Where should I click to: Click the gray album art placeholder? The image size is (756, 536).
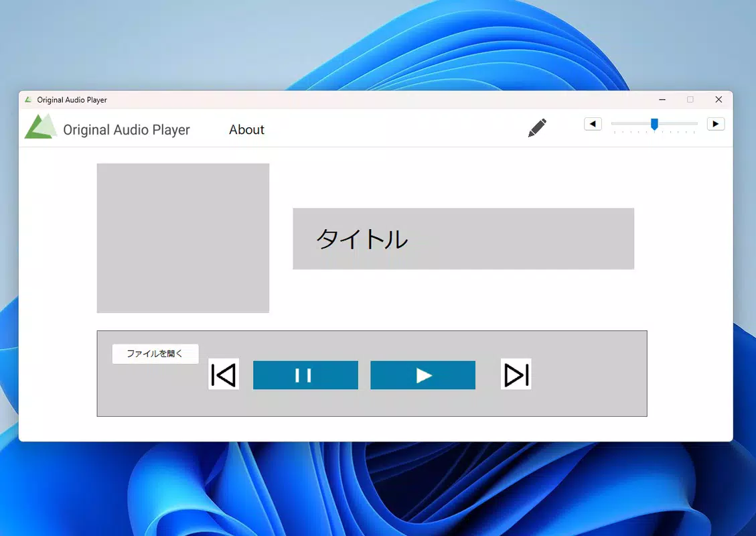click(183, 238)
